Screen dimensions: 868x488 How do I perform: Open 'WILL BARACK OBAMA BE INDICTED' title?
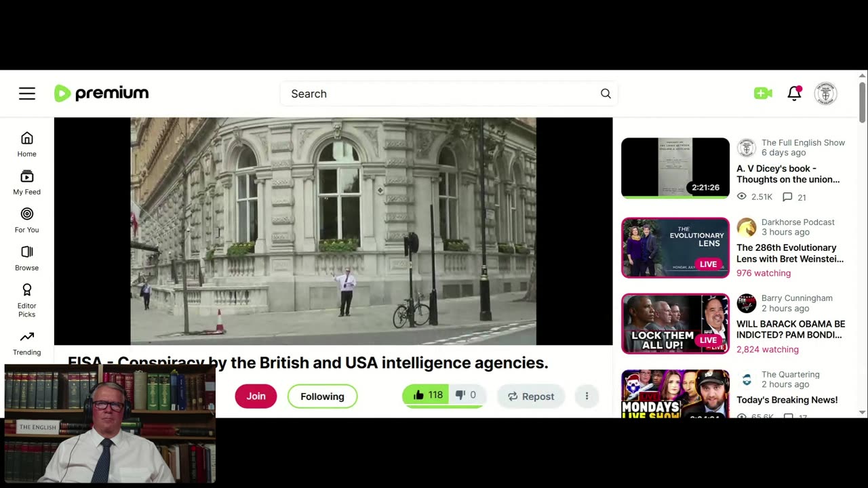791,329
